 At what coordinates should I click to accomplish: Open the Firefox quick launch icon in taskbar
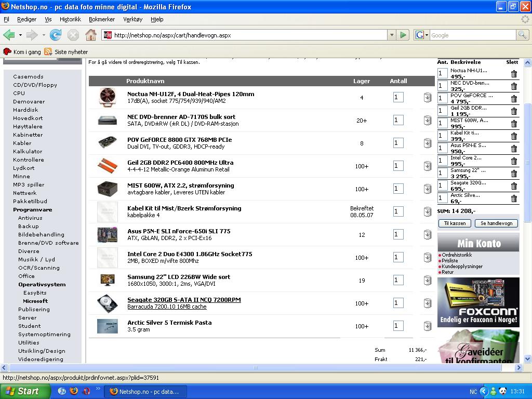[x=74, y=391]
